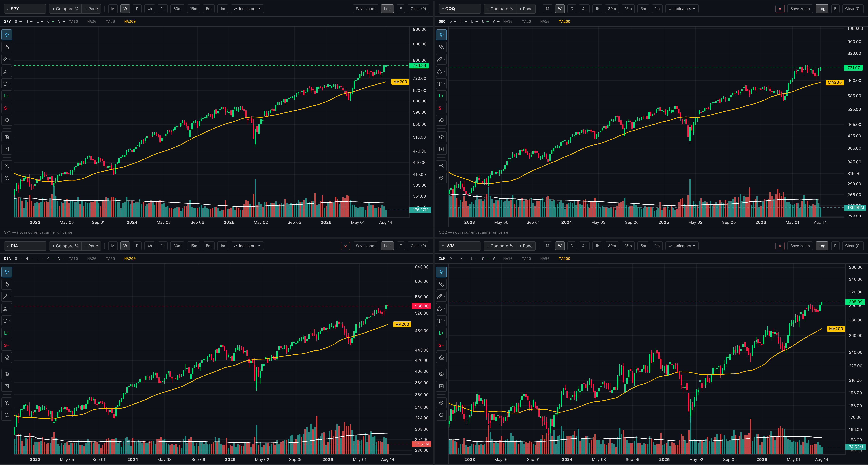Select the ruler measure tool in SPY chart

pyautogui.click(x=7, y=47)
